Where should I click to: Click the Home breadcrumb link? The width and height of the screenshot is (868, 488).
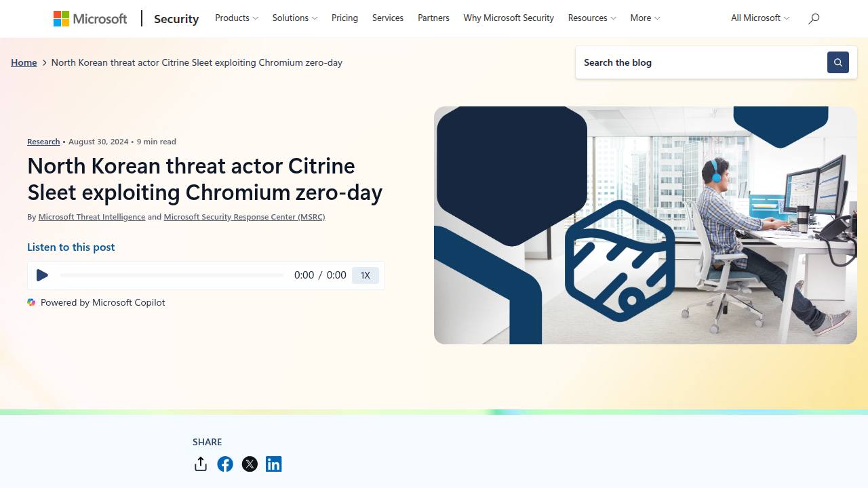coord(24,62)
